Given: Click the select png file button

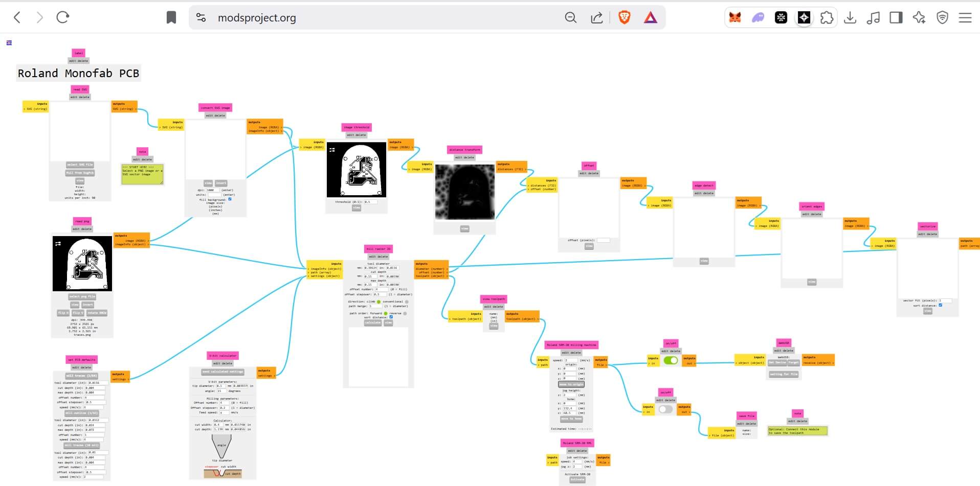Looking at the screenshot, I should (x=82, y=296).
